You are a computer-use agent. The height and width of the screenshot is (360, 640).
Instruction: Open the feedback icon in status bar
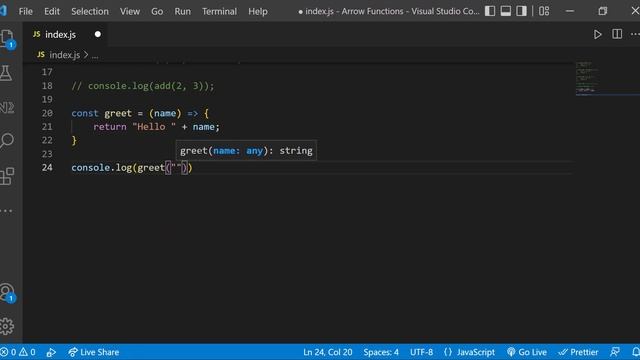coord(615,352)
